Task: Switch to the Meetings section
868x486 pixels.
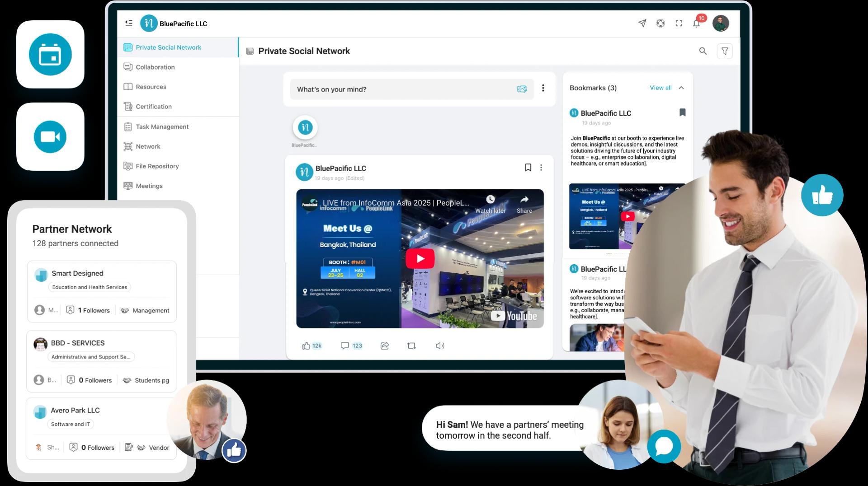Action: (149, 186)
